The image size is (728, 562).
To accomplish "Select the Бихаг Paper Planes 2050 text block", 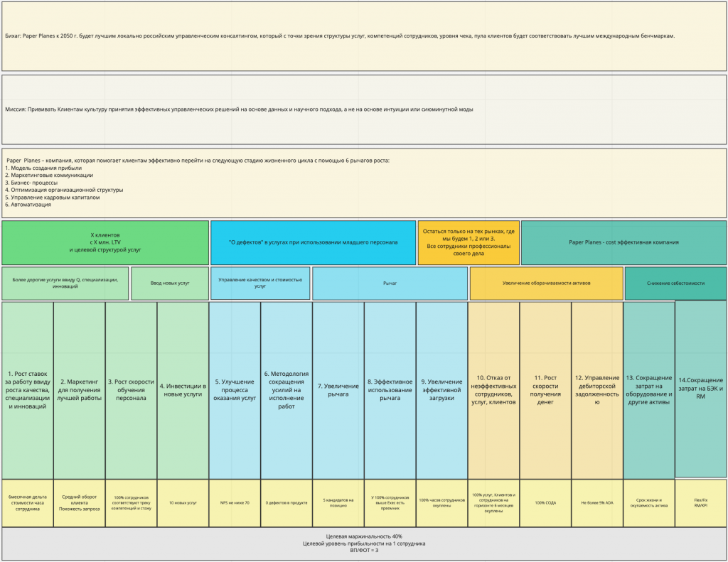I will [x=364, y=36].
